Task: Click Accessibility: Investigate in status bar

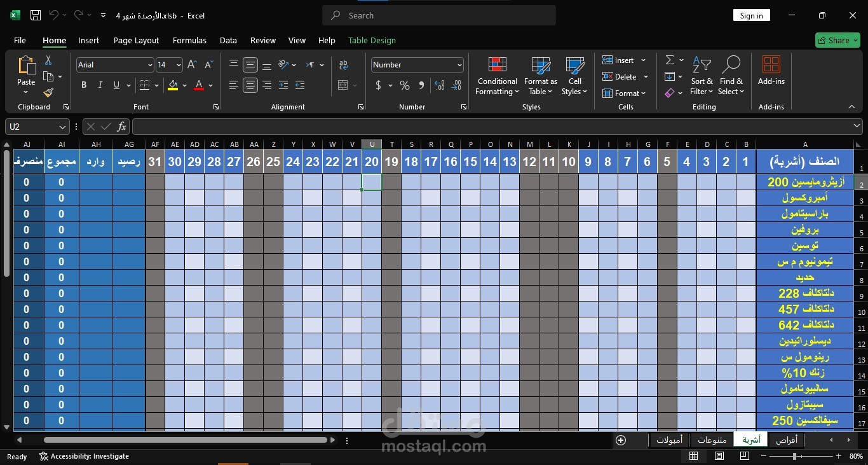Action: click(84, 456)
